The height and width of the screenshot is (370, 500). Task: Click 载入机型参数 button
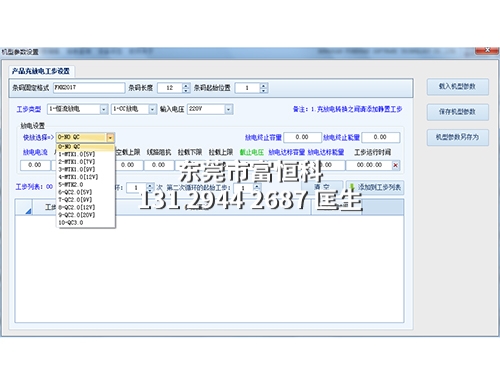(458, 87)
